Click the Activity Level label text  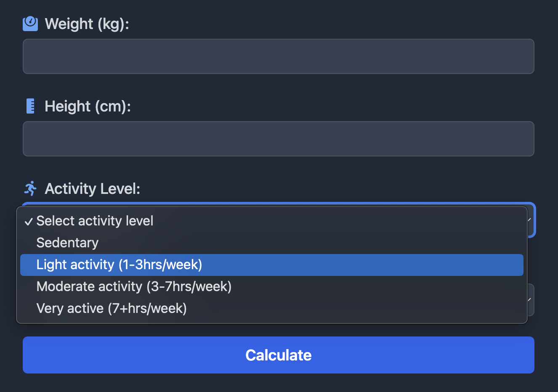click(x=93, y=189)
